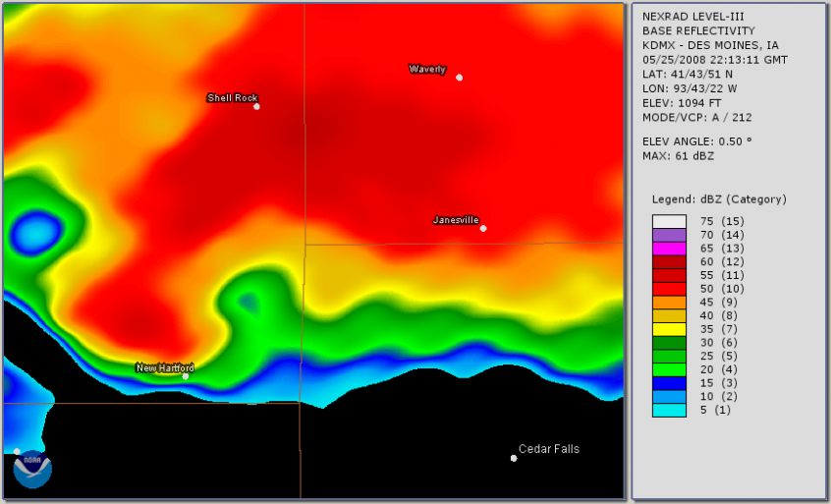
Task: Click the Cedar Falls city marker dot
Action: pos(514,458)
